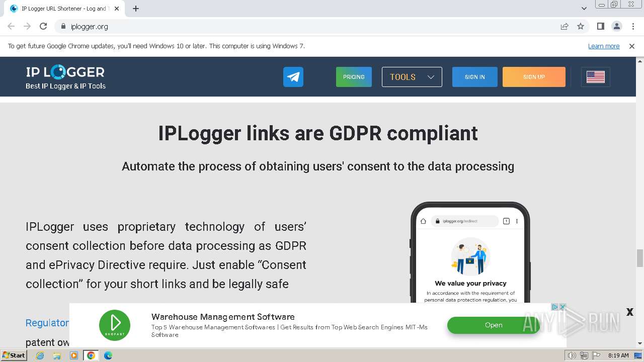The image size is (644, 362).
Task: Open File Explorer from the taskbar
Action: (x=57, y=355)
